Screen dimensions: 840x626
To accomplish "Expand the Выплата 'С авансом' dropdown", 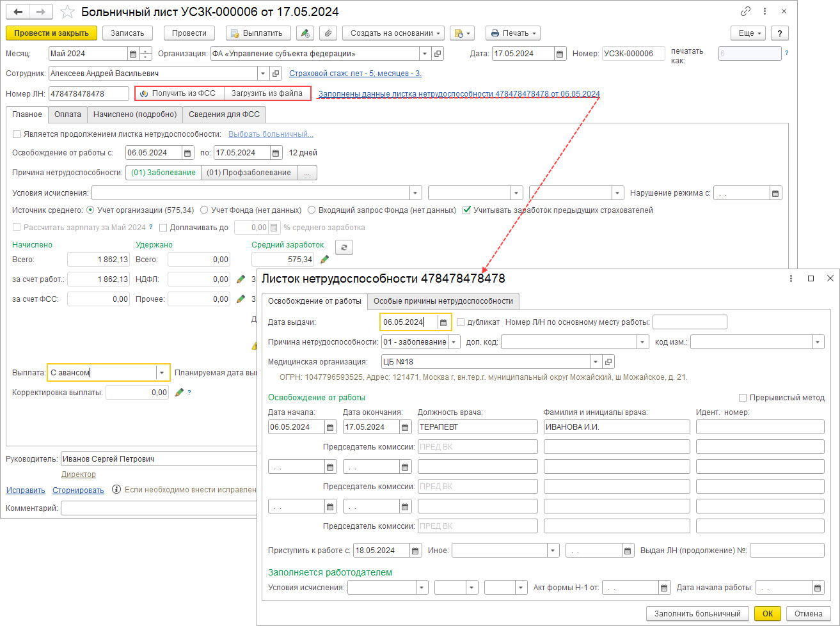I will (x=162, y=372).
